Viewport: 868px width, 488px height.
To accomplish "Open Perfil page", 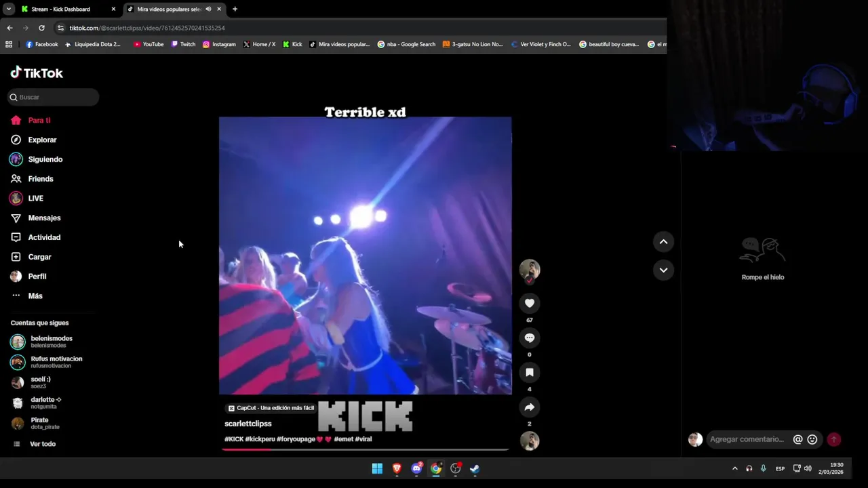I will click(37, 277).
